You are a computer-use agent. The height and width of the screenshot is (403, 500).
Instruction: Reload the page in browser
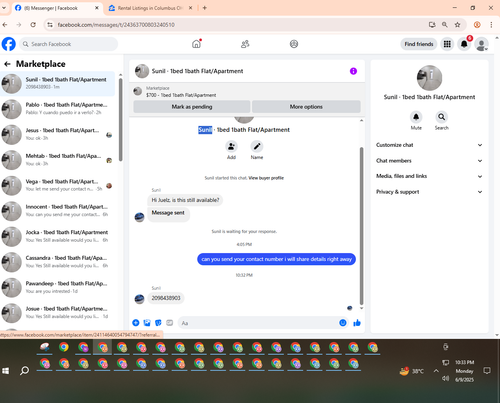click(33, 25)
